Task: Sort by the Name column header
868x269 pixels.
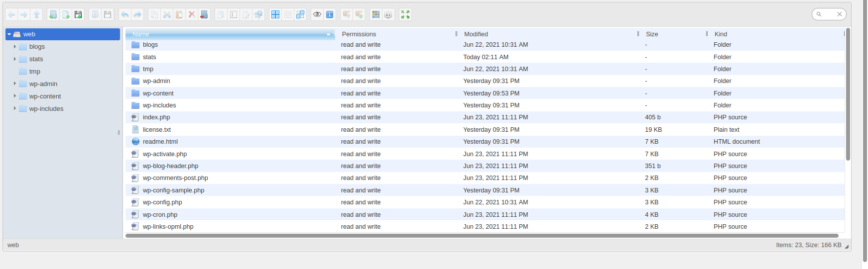Action: point(230,34)
